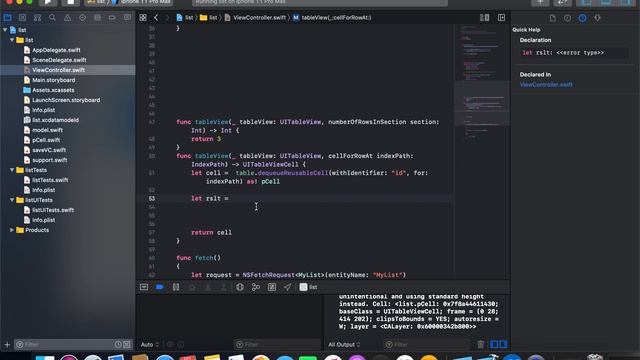The height and width of the screenshot is (360, 640).
Task: Click ViewController.swift link in Quick Help
Action: pos(546,84)
